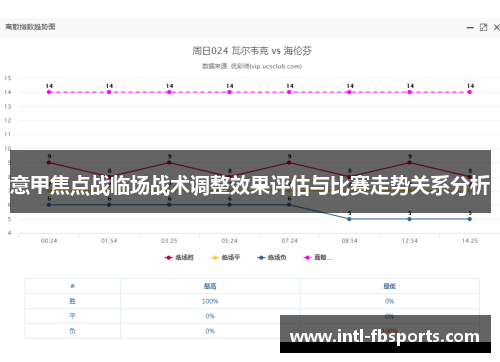Click the 负 row label in table
Screen dimensions: 500x362
tap(72, 331)
